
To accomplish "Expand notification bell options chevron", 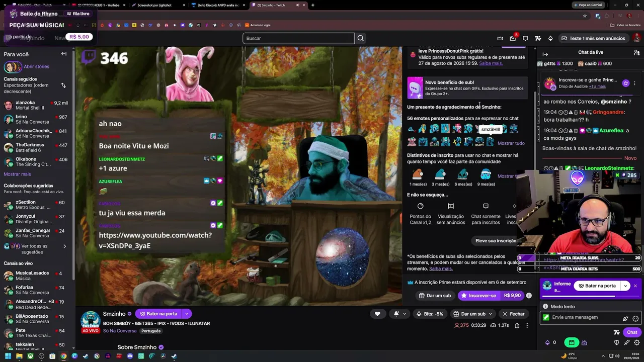I will pos(405,314).
